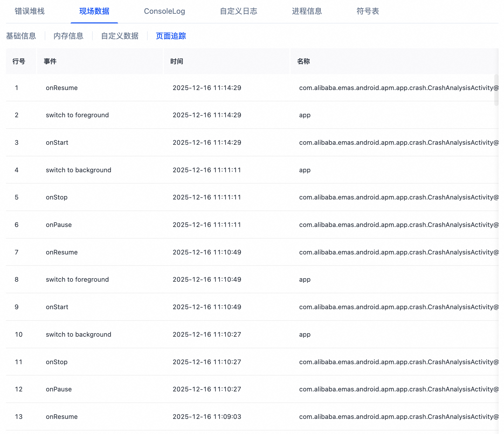Click the 11:14:29 timestamp in row 2
The height and width of the screenshot is (434, 504).
pos(207,115)
